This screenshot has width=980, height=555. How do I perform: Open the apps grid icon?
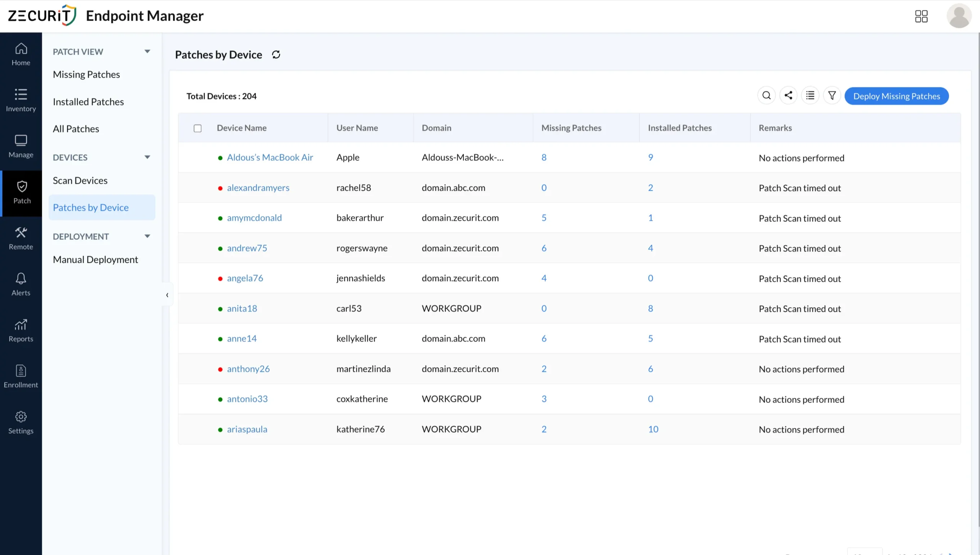pos(921,16)
